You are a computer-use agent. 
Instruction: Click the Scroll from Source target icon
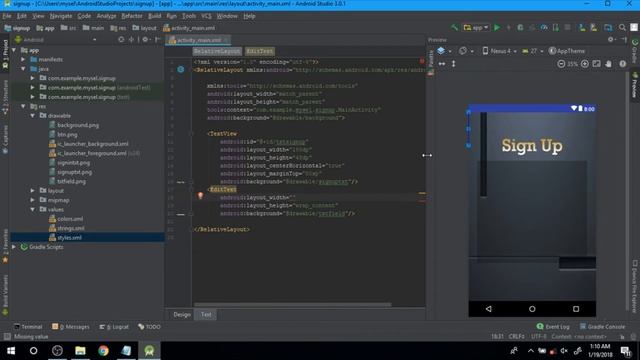pyautogui.click(x=121, y=40)
